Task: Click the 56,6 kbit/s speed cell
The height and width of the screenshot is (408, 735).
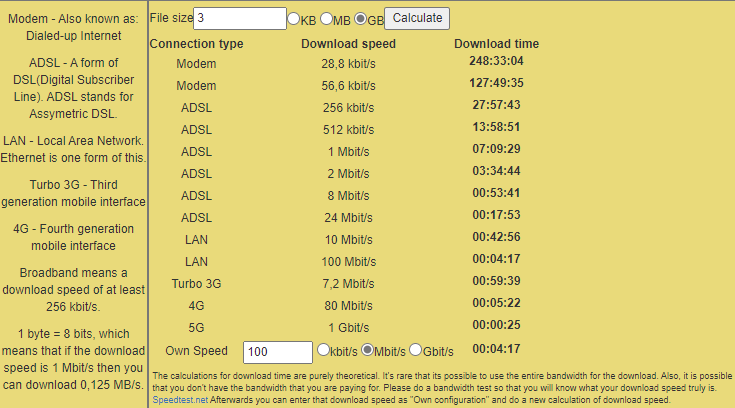Action: point(348,86)
